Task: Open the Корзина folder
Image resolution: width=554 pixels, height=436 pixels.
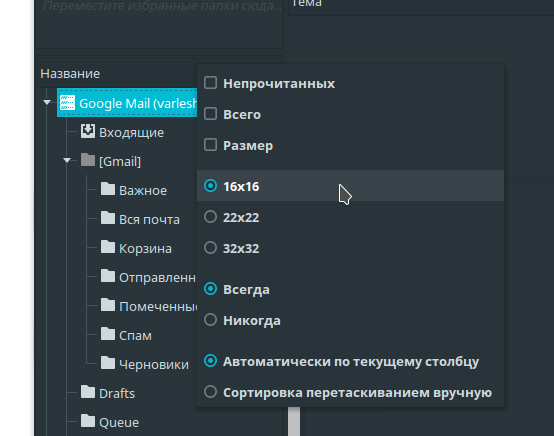Action: click(146, 248)
